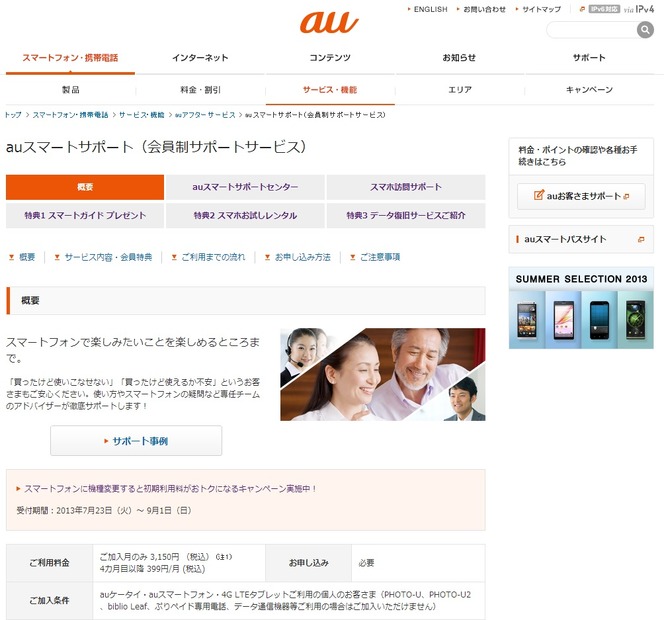This screenshot has height=620, width=664.
Task: Click the campaign period text 受付期間
Action: click(x=104, y=510)
